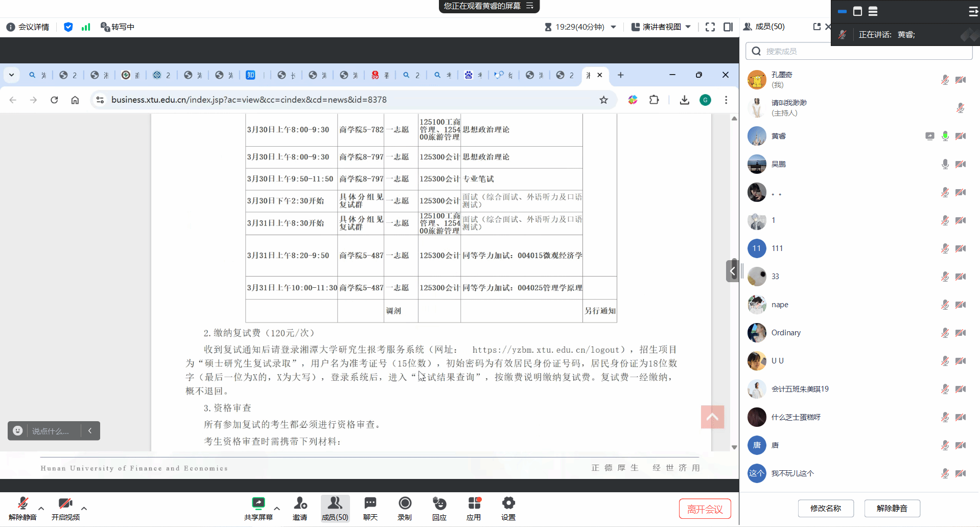This screenshot has width=980, height=527.
Task: Open the chat (聊天) panel
Action: tap(370, 508)
